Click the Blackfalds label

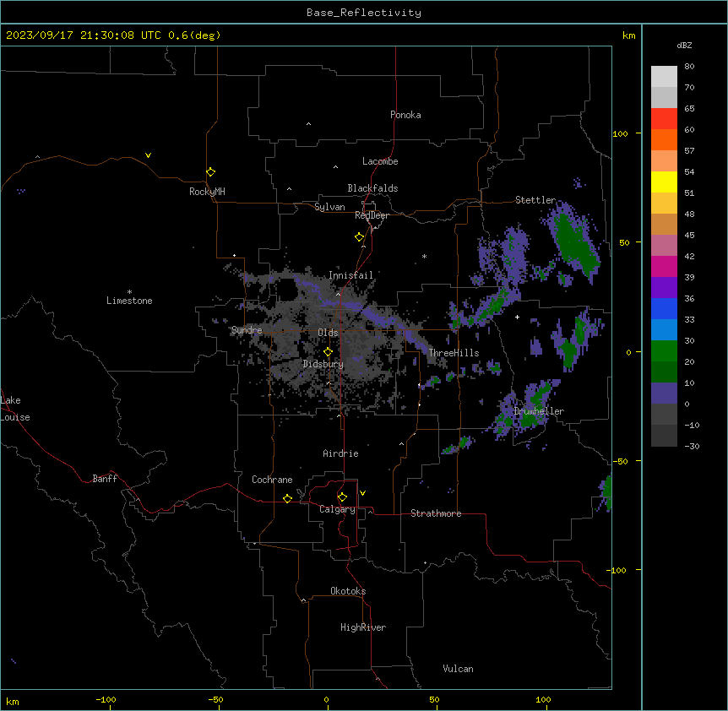pyautogui.click(x=372, y=188)
